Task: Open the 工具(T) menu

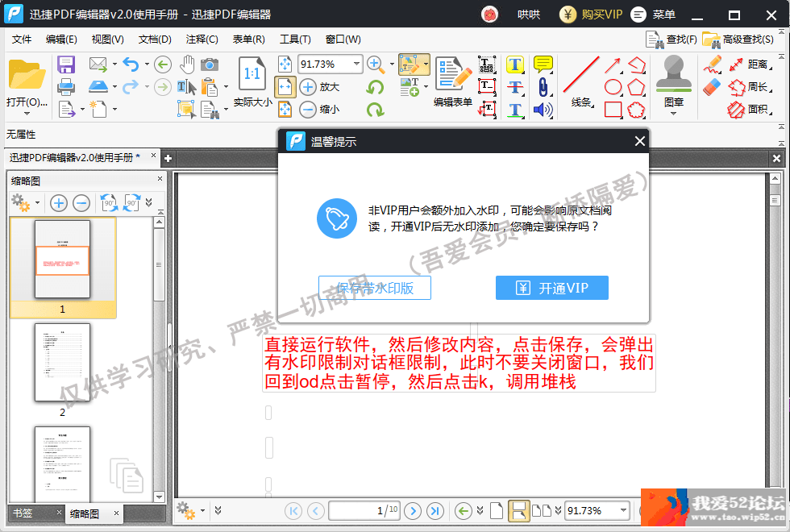Action: click(x=295, y=39)
